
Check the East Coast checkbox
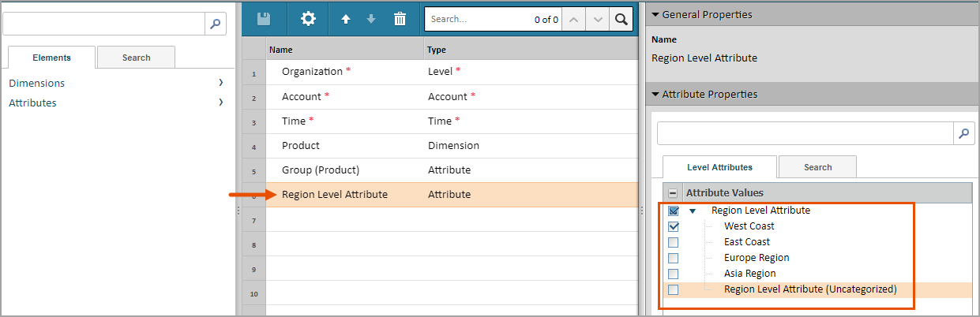point(673,242)
